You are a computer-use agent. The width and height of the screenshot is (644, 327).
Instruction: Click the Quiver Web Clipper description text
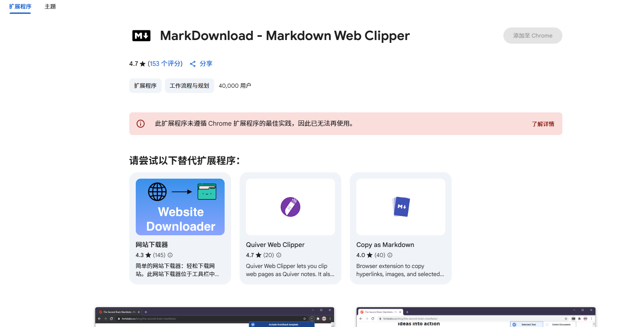click(290, 270)
